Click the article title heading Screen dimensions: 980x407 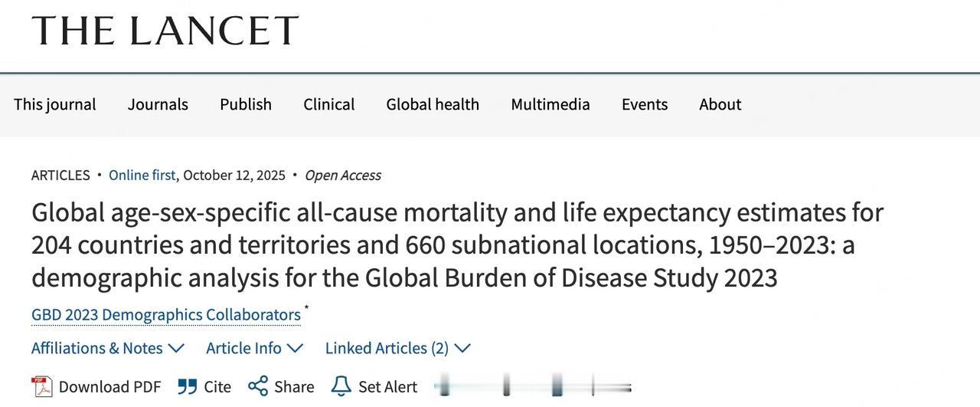(x=457, y=245)
